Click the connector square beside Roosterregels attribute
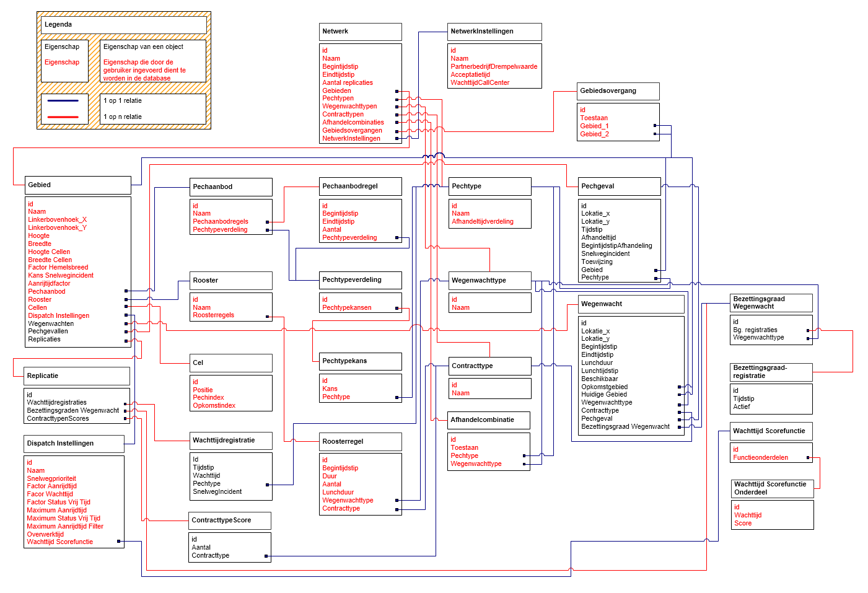868x593 pixels. [268, 317]
